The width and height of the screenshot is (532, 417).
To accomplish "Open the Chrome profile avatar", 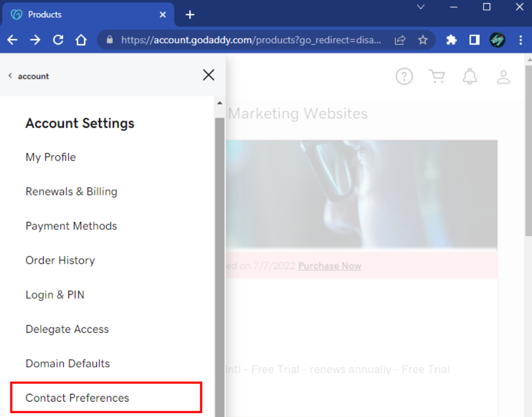I will point(497,40).
